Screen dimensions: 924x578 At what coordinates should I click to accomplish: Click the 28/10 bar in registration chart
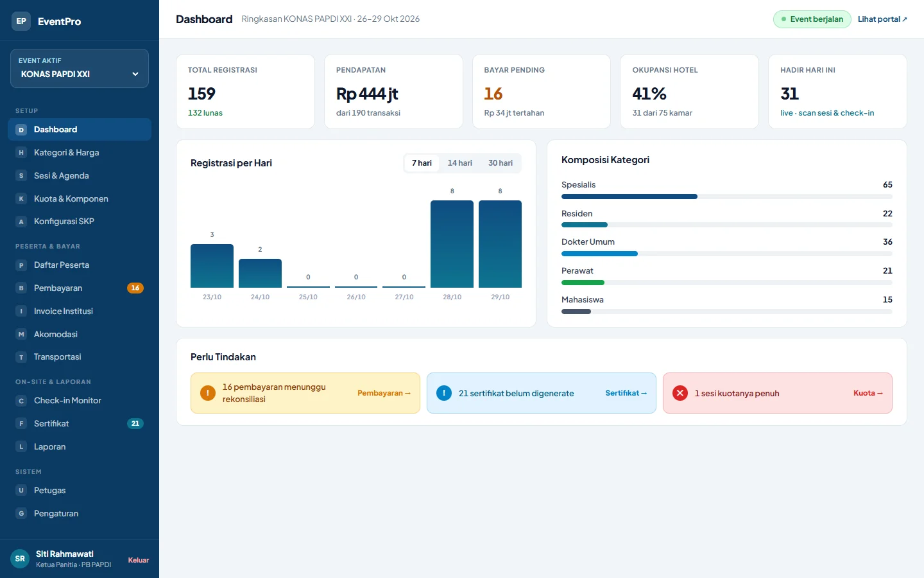click(452, 244)
